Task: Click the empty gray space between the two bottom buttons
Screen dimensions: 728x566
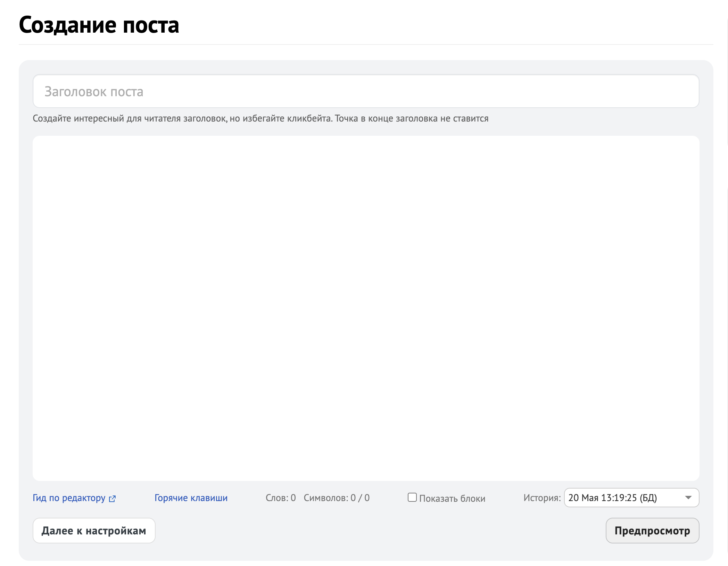Action: 380,531
